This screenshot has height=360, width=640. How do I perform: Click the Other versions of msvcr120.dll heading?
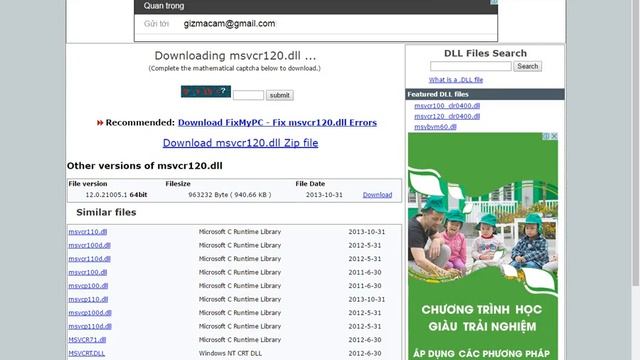pyautogui.click(x=145, y=166)
